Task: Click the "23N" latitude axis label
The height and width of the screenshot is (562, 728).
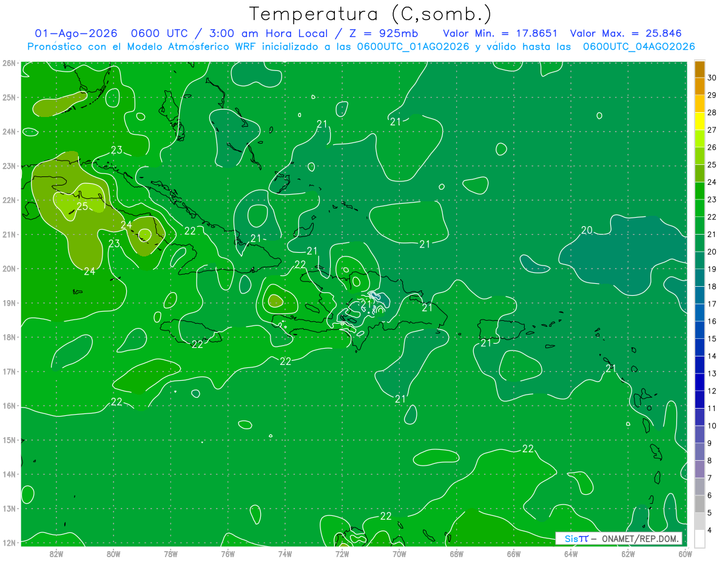Action: coord(9,166)
